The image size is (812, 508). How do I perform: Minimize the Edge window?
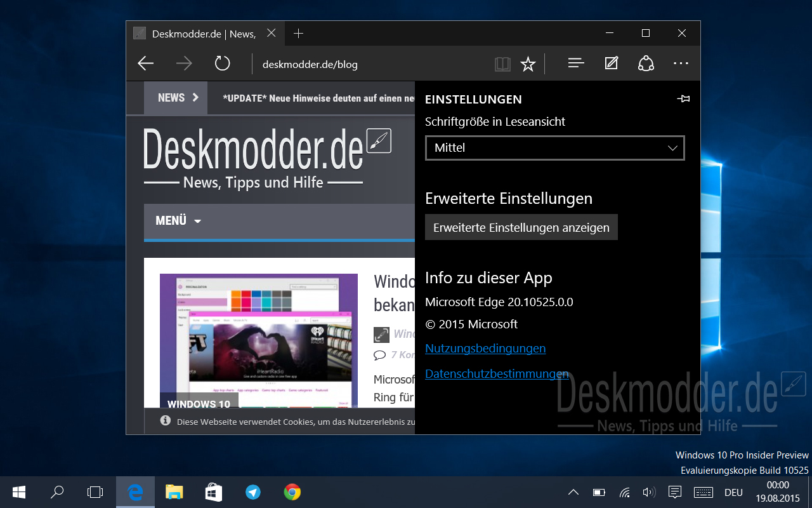click(x=610, y=33)
